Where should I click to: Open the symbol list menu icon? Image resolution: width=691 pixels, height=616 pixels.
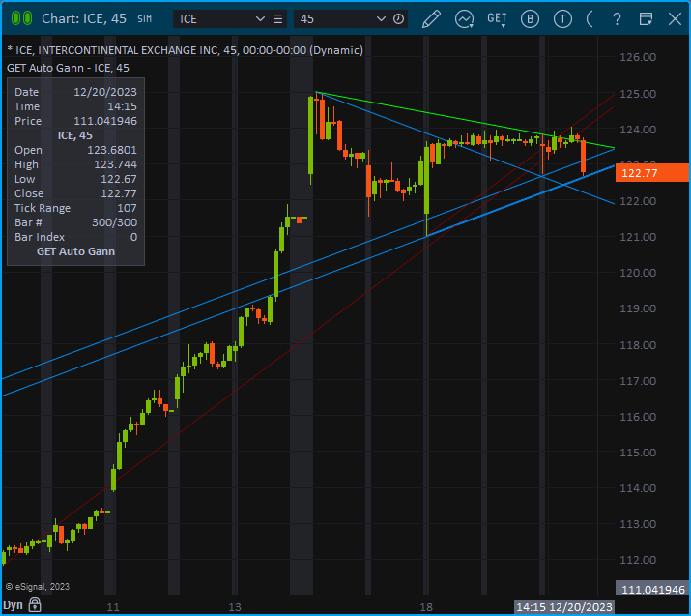point(277,19)
